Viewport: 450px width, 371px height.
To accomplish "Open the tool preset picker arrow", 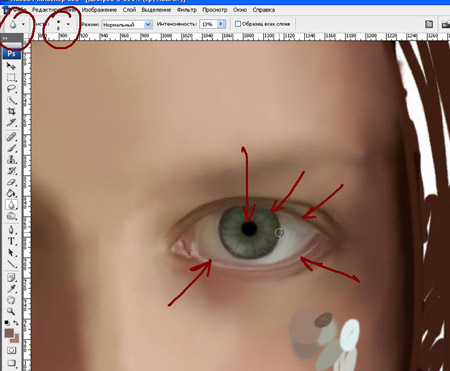I will (23, 24).
